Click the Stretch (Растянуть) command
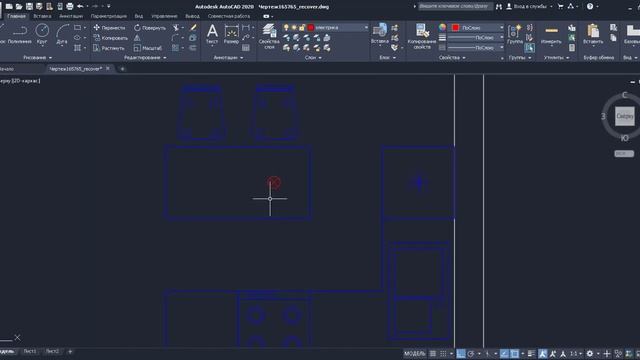 pyautogui.click(x=109, y=48)
